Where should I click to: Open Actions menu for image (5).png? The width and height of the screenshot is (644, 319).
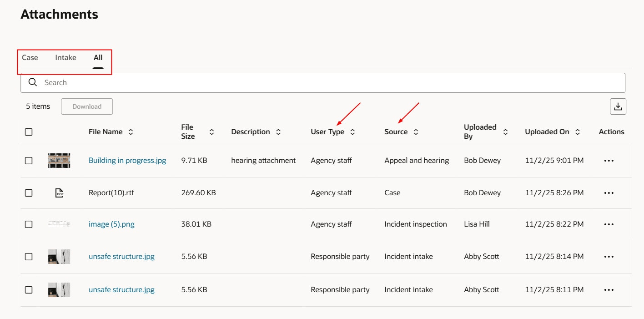609,224
